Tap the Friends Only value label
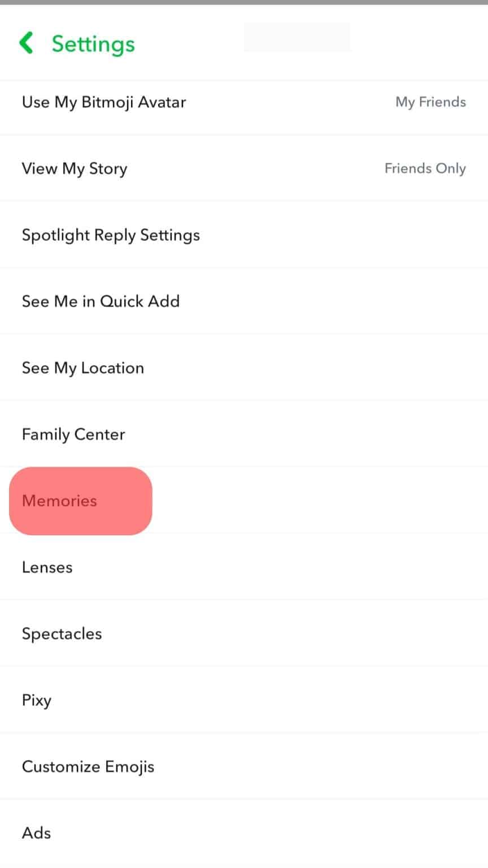 coord(425,168)
